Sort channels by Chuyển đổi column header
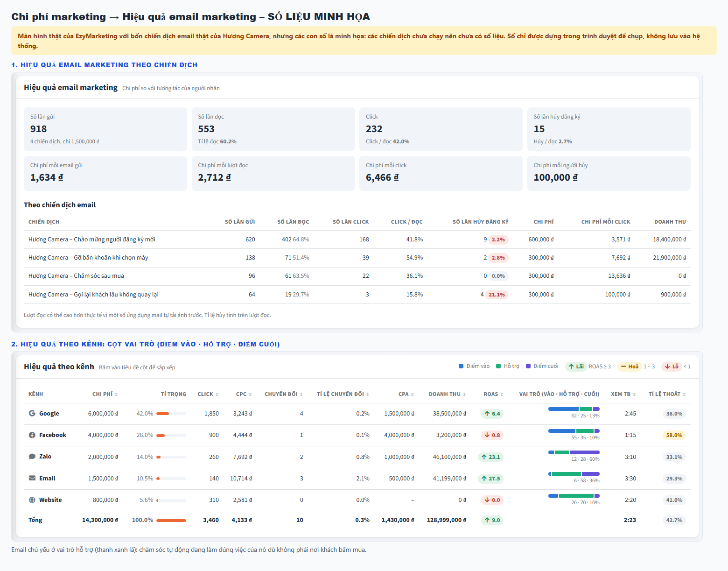Screen dimensions: 728x571 tap(284, 394)
